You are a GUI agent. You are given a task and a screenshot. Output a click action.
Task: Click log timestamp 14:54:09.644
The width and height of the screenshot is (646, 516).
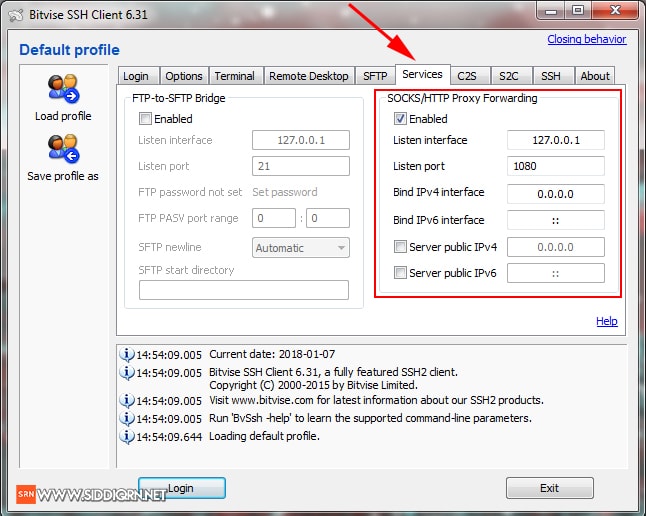point(169,437)
